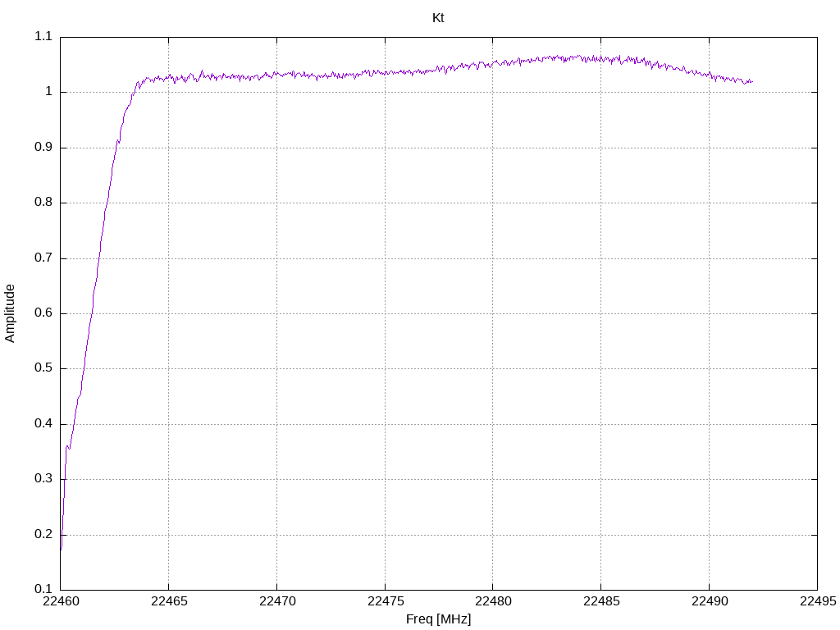The image size is (840, 630).
Task: Click y-axis tick label 0.7
Action: tap(43, 258)
